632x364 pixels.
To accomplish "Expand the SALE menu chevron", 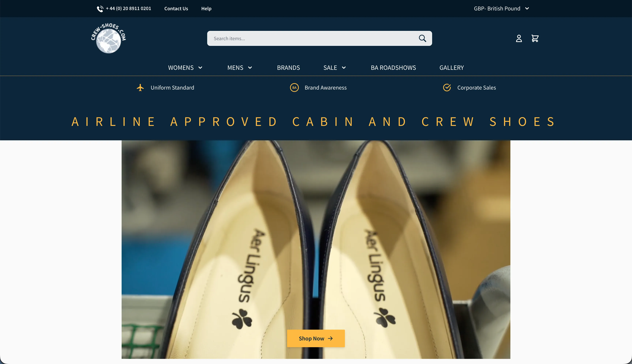I will [343, 67].
